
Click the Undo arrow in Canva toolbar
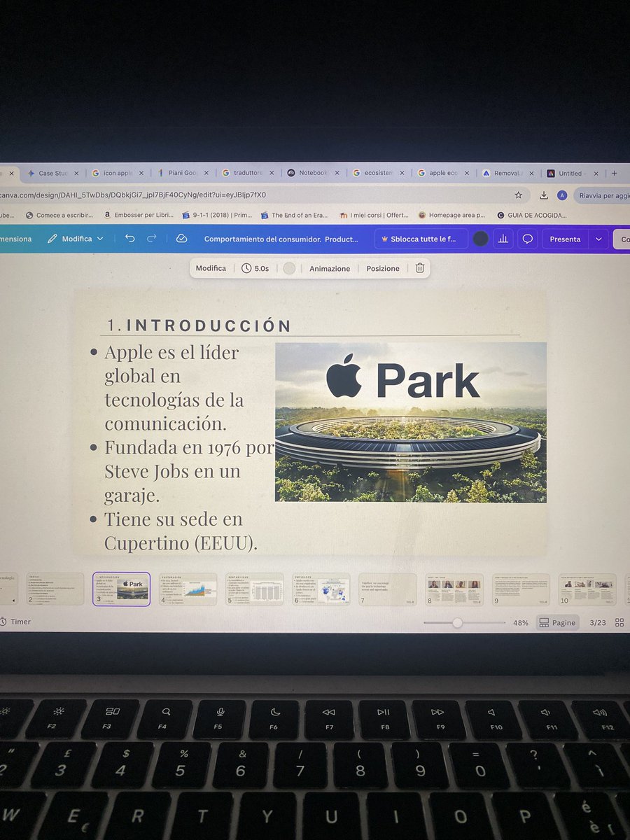(x=129, y=239)
